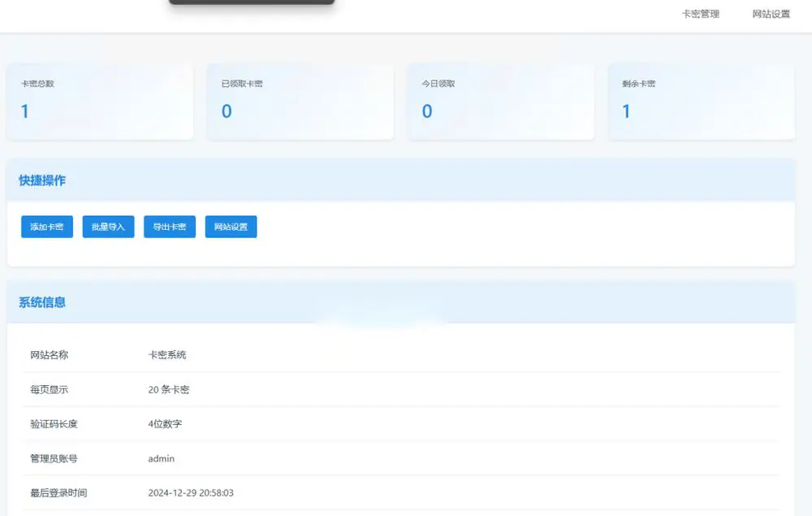Click the 批量导入 button
Viewport: 812px width, 516px height.
coord(108,227)
